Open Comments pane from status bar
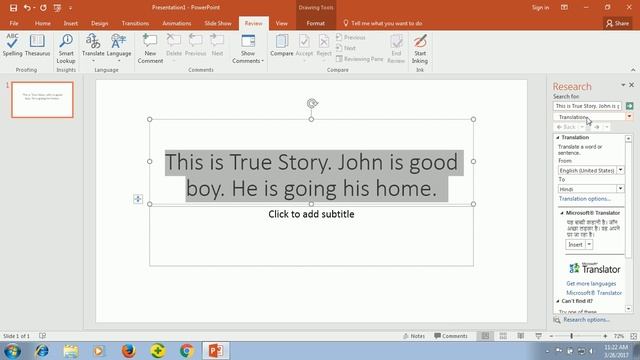 coord(451,336)
